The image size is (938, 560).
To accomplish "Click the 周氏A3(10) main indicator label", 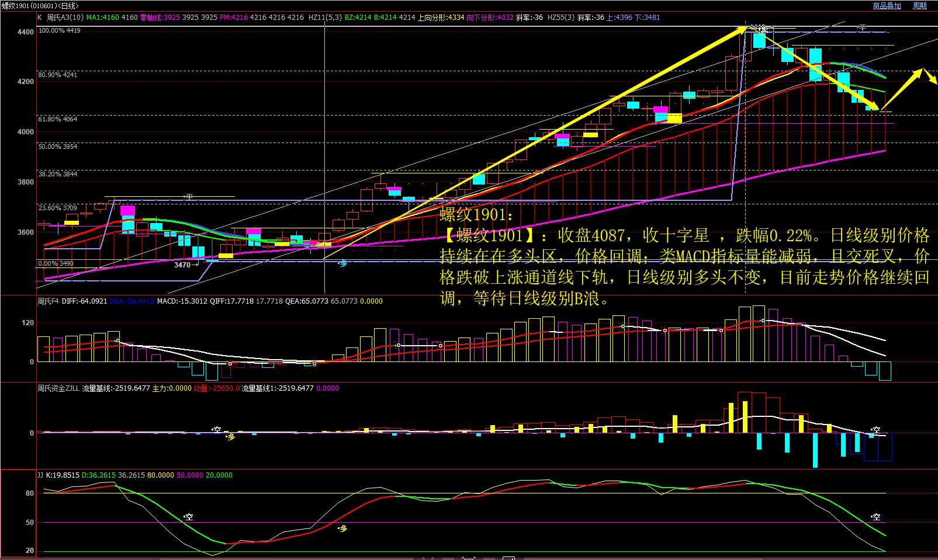I will [x=64, y=18].
